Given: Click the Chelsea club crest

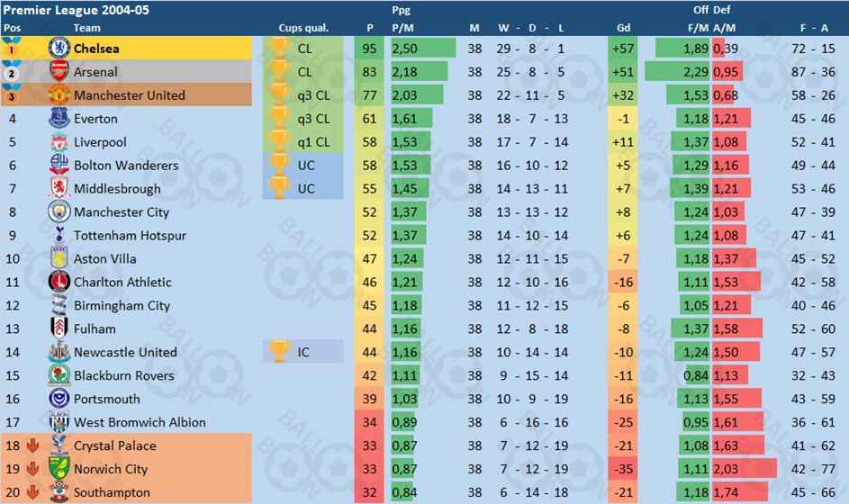Looking at the screenshot, I should click(59, 49).
